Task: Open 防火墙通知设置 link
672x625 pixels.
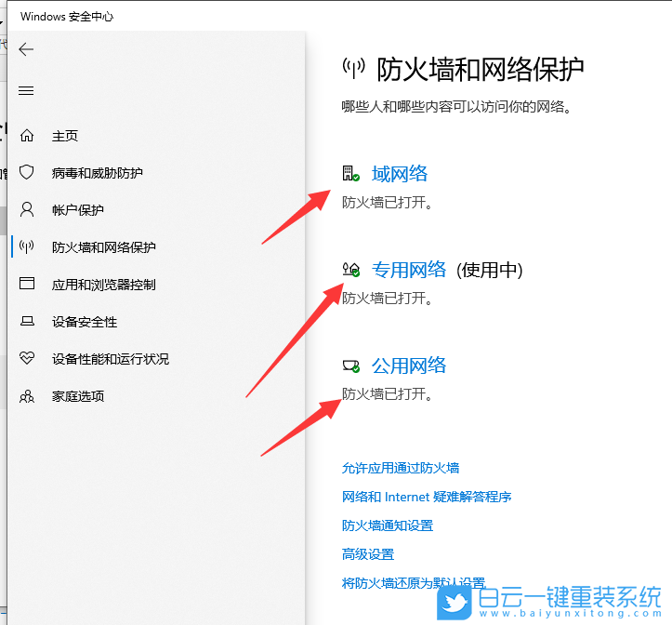Action: [388, 525]
